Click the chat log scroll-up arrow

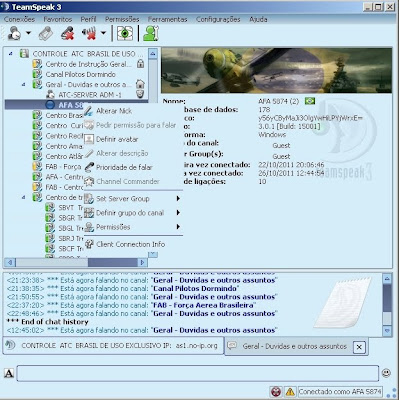pyautogui.click(x=387, y=279)
